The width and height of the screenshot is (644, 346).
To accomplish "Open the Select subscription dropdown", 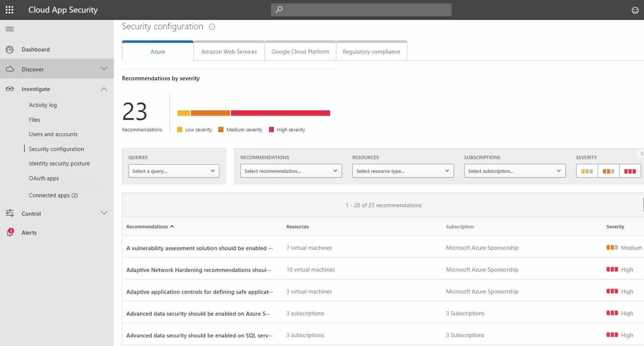I will coord(515,171).
